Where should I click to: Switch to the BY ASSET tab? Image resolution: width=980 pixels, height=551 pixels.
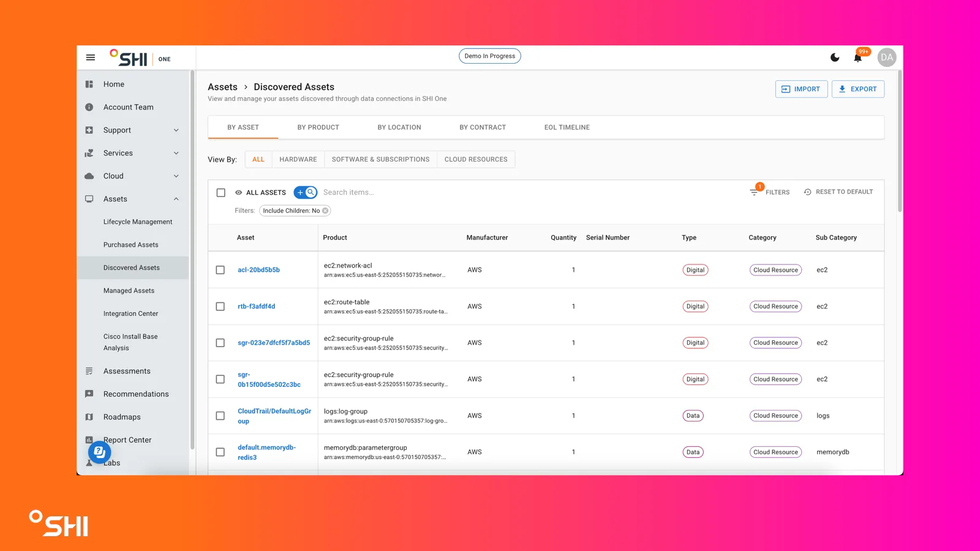pyautogui.click(x=243, y=127)
